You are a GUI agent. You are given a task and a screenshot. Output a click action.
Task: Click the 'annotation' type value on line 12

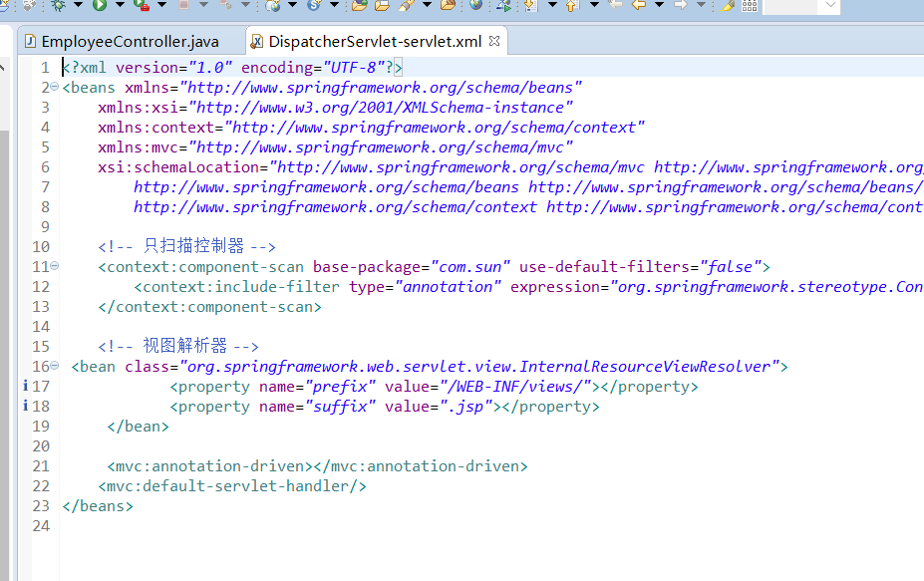(448, 287)
